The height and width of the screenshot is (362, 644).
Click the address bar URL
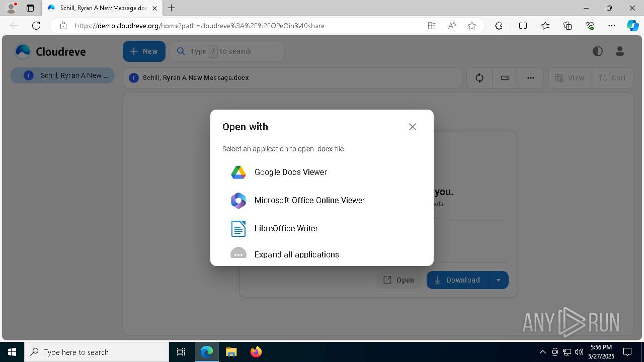point(200,26)
